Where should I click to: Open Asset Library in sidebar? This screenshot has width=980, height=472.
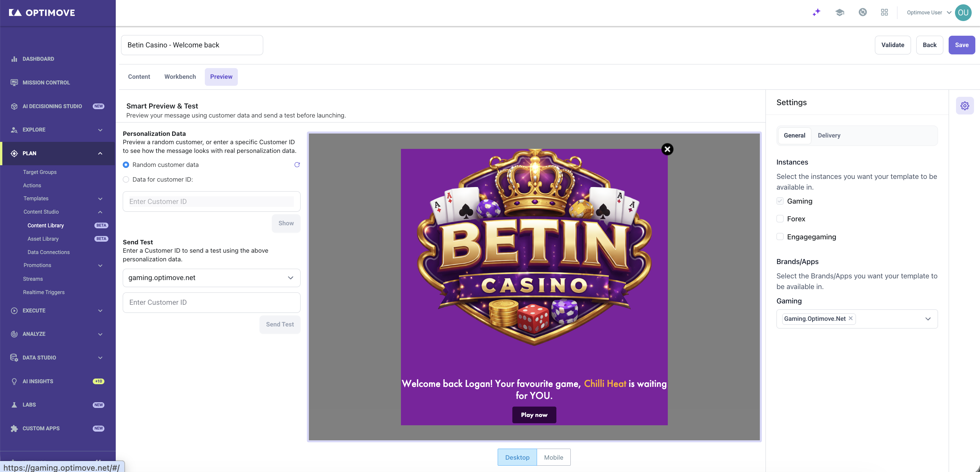[43, 239]
